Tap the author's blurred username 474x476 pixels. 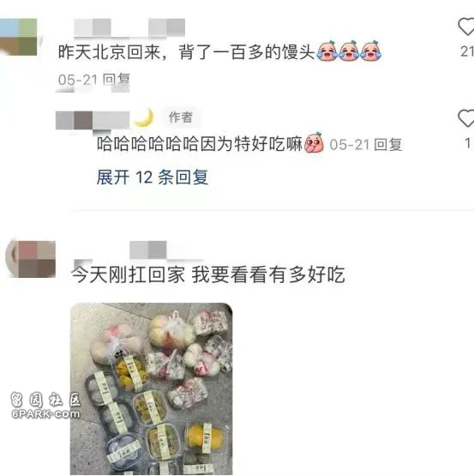click(93, 120)
